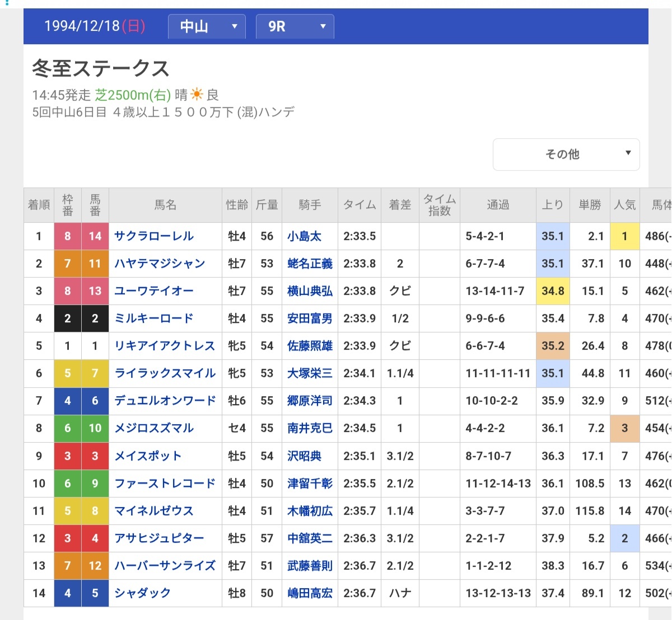Open the その他 dropdown menu

pos(566,154)
